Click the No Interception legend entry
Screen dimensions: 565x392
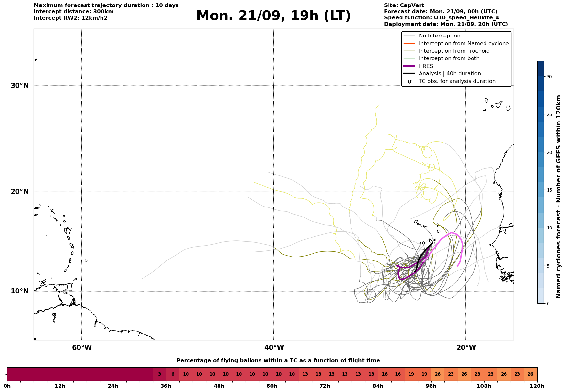[x=439, y=36]
